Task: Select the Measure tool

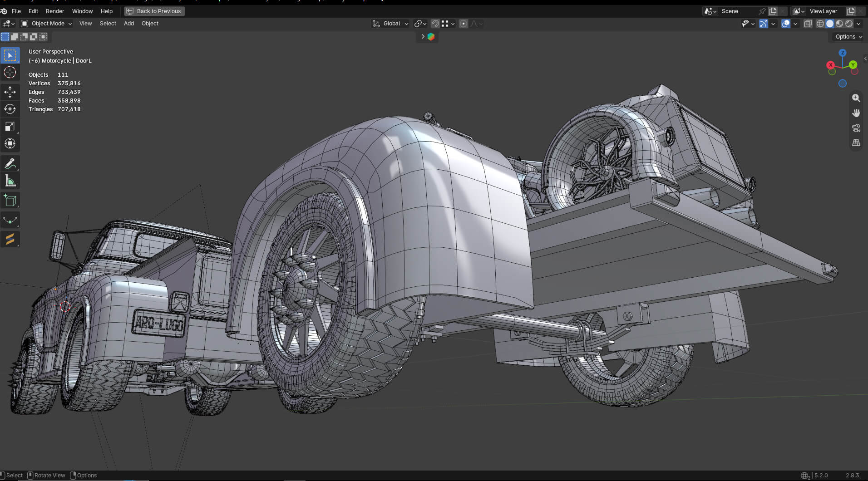Action: (10, 181)
